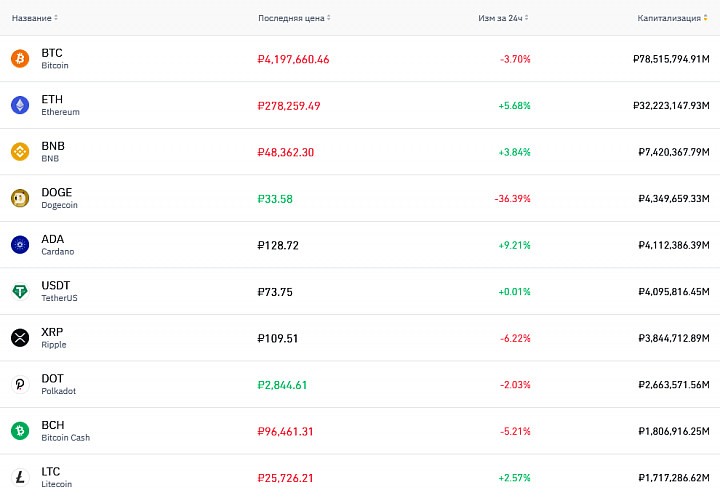Click the +2.57% change for LTC
The image size is (720, 498).
click(x=514, y=478)
